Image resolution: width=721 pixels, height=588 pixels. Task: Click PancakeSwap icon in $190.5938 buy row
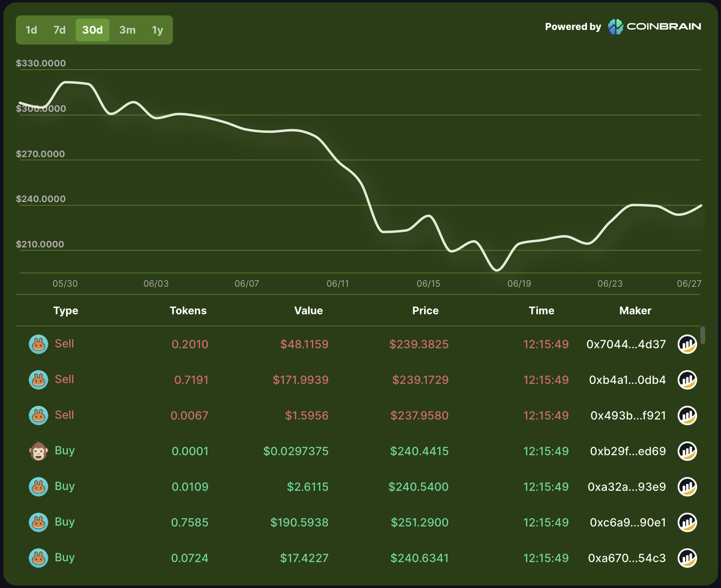(x=38, y=522)
